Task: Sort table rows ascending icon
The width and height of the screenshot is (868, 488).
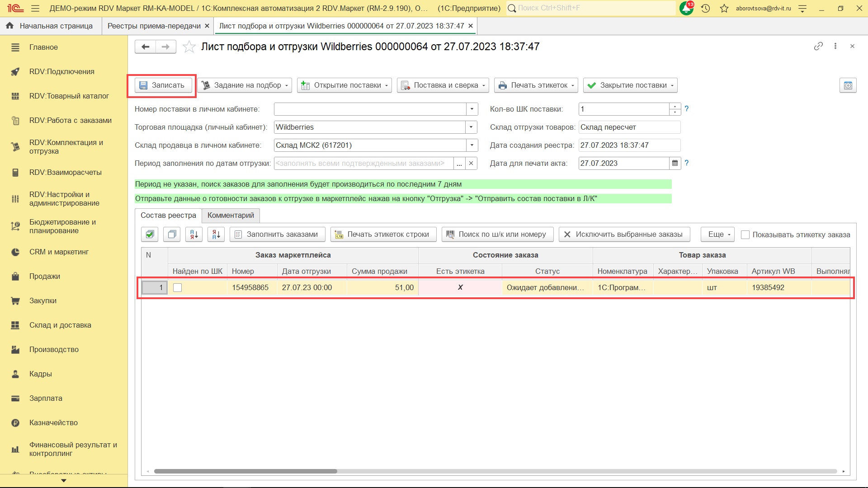Action: (194, 234)
